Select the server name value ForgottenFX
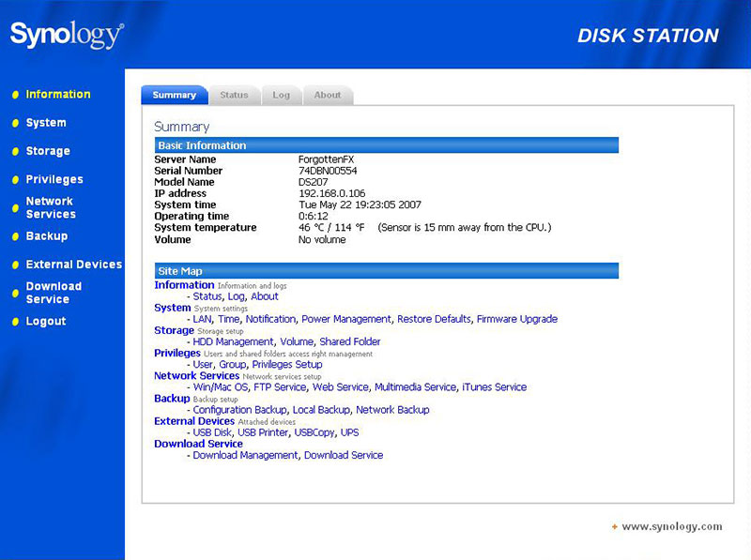 326,159
